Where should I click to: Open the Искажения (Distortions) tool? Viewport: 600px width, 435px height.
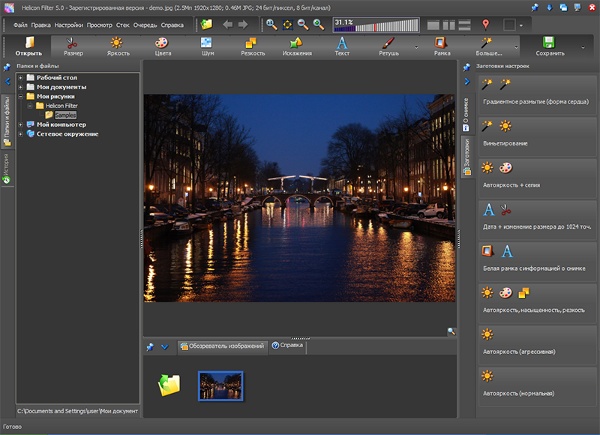[x=296, y=46]
